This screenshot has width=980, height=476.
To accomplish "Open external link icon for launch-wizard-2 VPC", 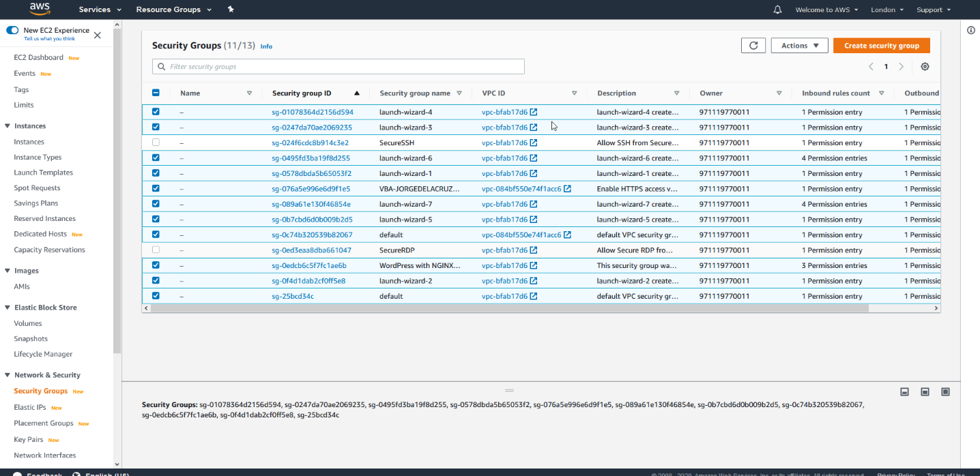I will click(534, 281).
